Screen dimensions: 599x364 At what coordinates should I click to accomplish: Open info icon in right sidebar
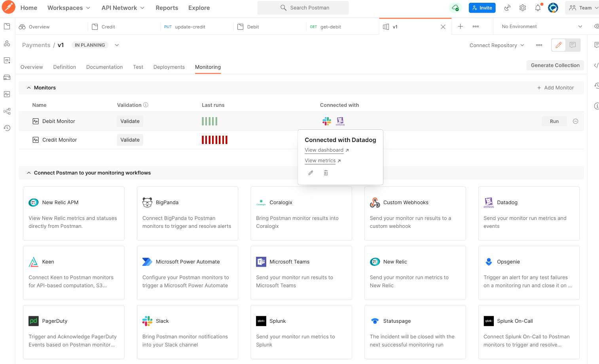[x=596, y=106]
